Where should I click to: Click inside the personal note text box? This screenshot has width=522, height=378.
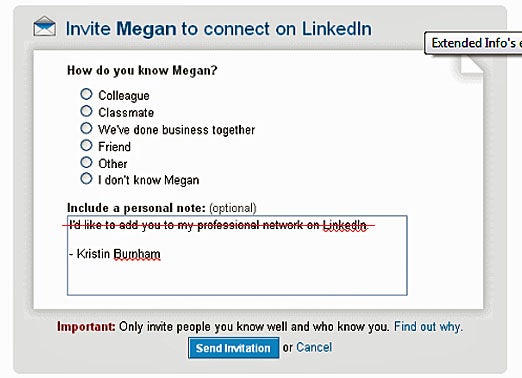pos(237,255)
